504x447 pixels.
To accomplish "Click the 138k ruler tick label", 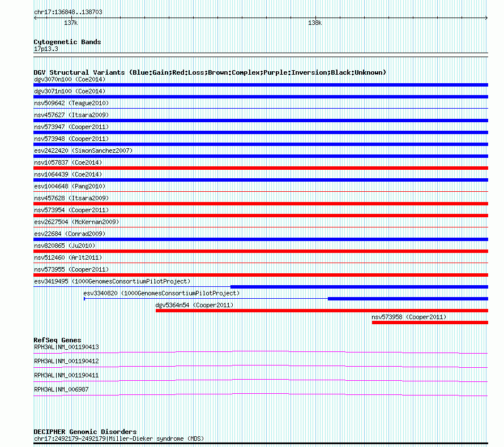I will click(x=315, y=23).
